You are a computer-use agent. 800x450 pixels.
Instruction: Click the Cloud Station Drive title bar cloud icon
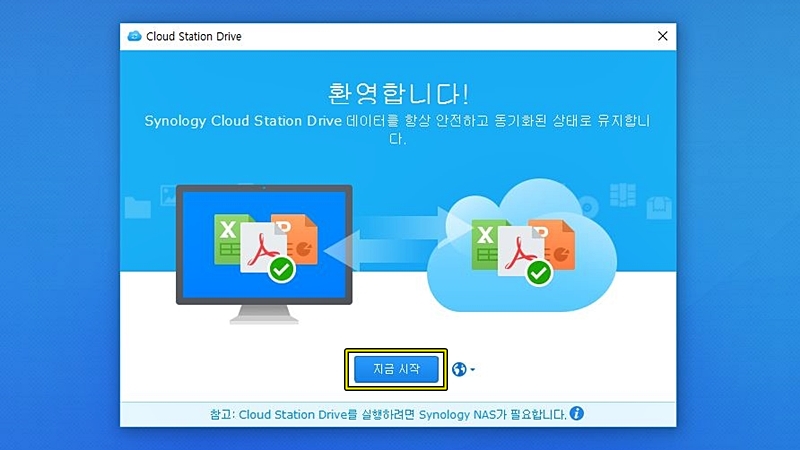134,36
